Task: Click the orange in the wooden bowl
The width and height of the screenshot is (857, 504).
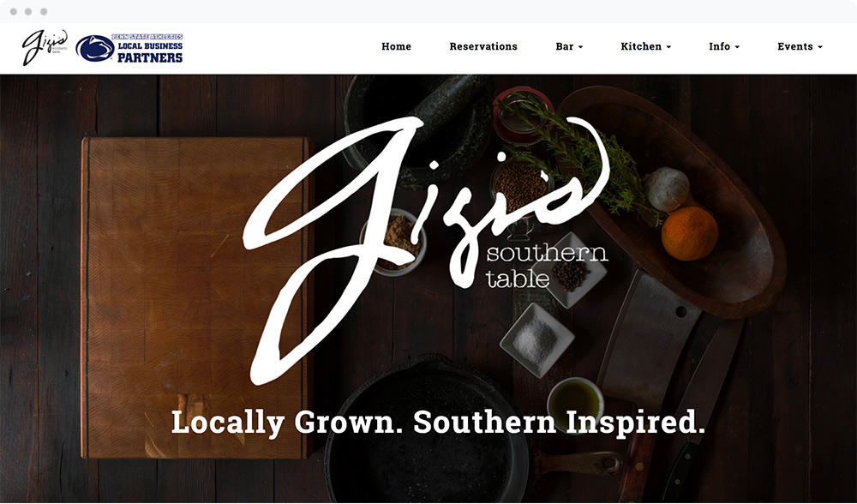Action: [x=689, y=233]
